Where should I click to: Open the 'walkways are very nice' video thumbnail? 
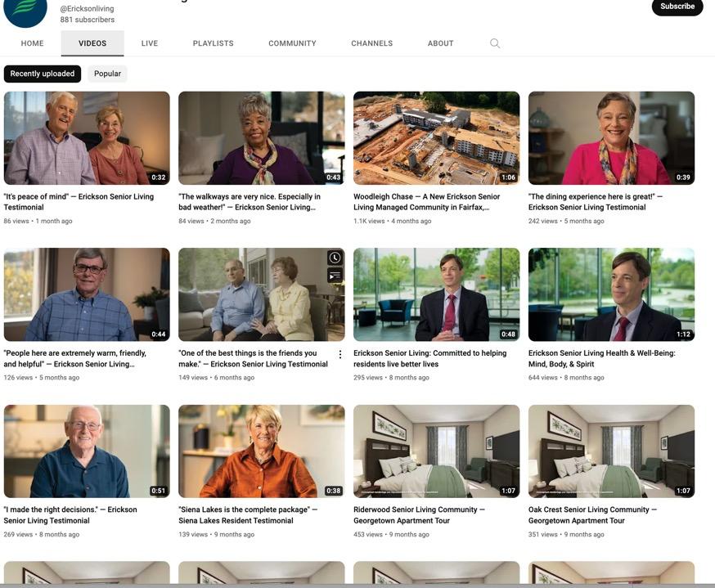[261, 138]
